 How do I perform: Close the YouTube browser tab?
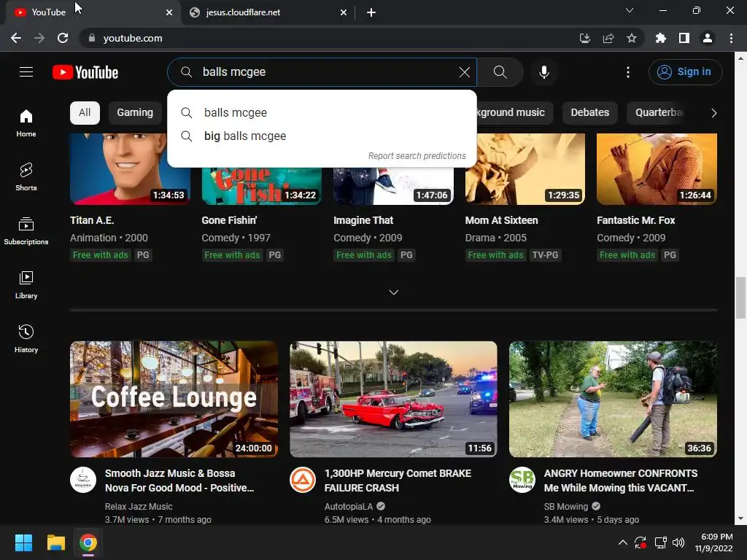coord(169,12)
